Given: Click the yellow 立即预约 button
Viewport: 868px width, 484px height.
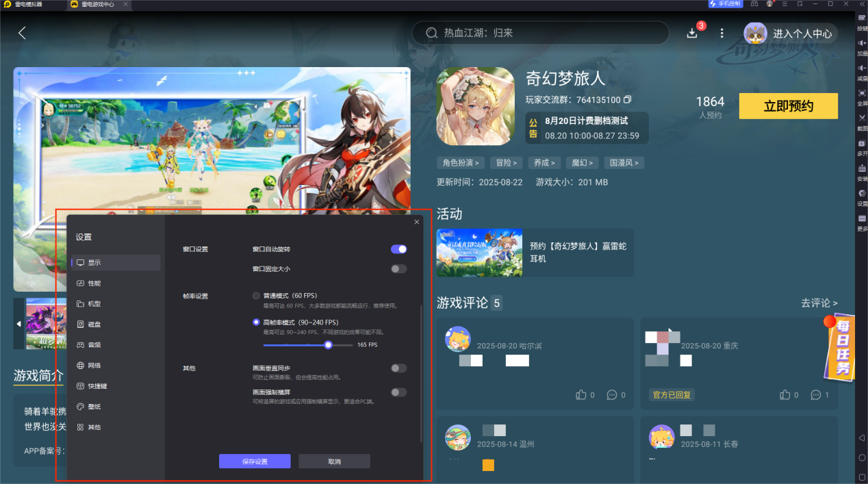Looking at the screenshot, I should click(789, 106).
